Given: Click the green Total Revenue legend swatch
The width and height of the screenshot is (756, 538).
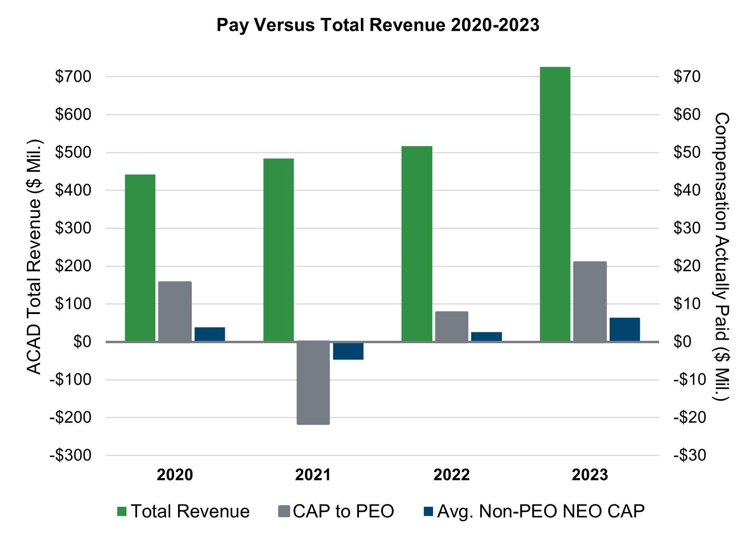Looking at the screenshot, I should [122, 512].
